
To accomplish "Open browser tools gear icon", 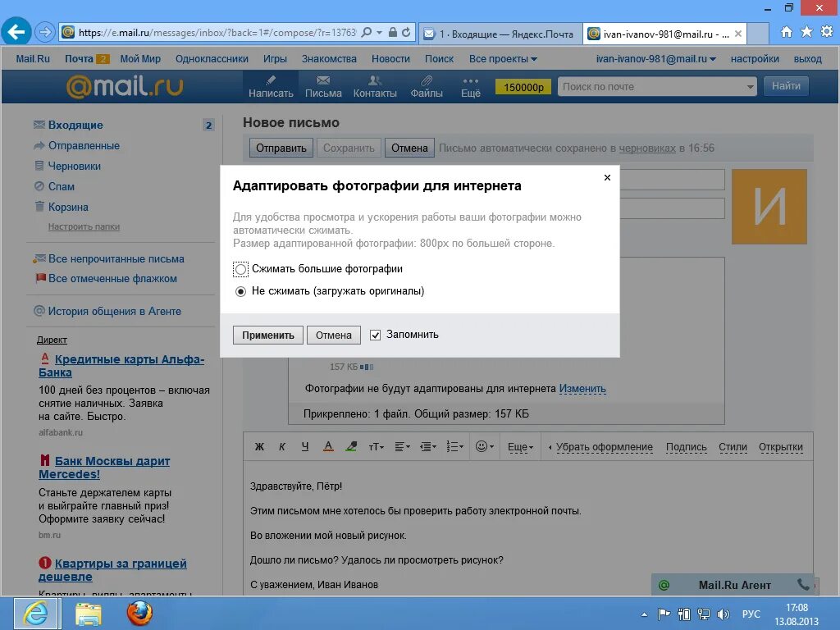I will (x=827, y=32).
